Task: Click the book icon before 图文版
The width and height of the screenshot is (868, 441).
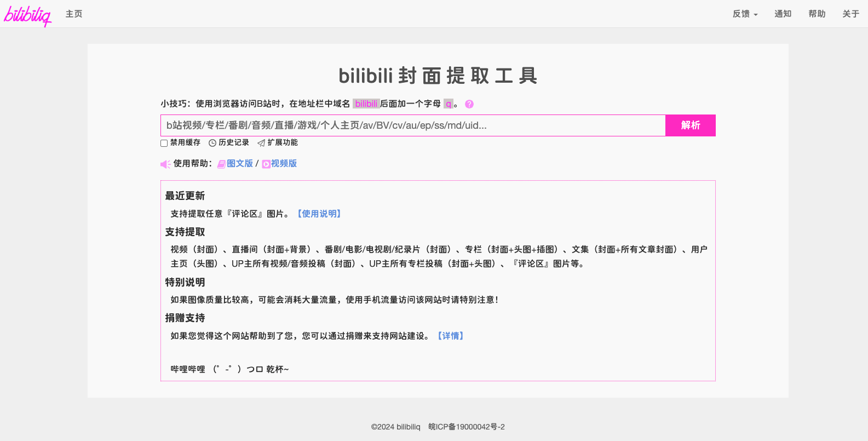Action: (221, 164)
